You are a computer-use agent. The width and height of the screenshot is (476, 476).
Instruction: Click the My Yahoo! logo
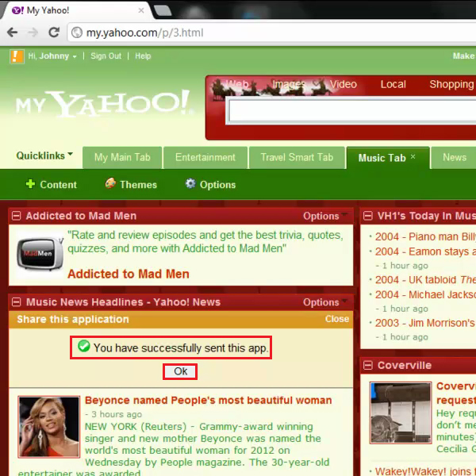tap(103, 103)
